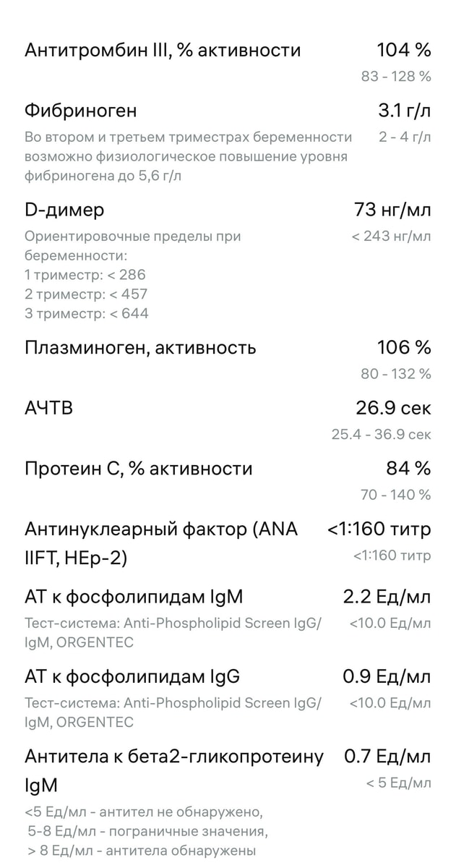The image size is (456, 868).
Task: Select АТ к фосфолипидам IgM row
Action: click(x=228, y=619)
